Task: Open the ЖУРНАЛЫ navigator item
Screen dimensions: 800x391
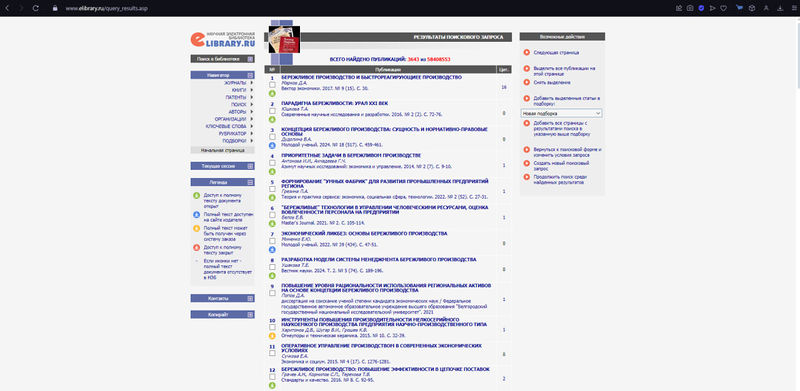Action: coord(235,83)
